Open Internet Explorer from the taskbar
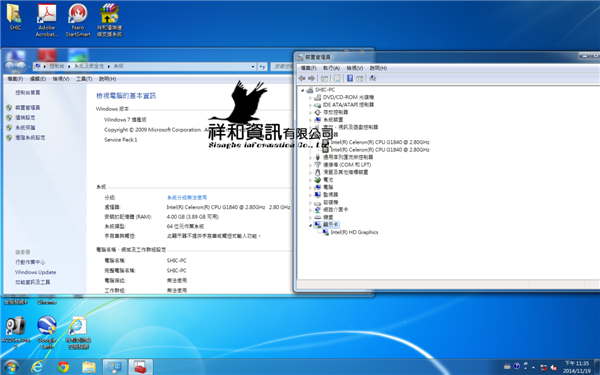Image resolution: width=600 pixels, height=375 pixels. (37, 367)
